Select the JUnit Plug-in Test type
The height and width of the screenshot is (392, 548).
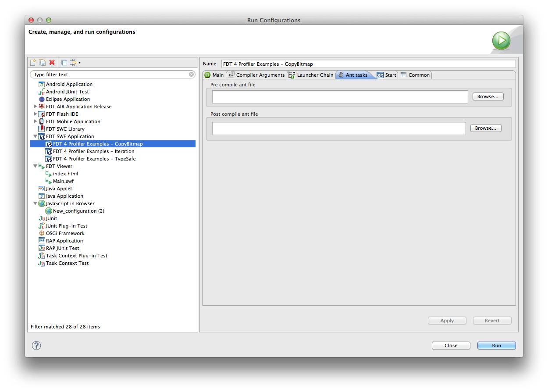point(66,226)
